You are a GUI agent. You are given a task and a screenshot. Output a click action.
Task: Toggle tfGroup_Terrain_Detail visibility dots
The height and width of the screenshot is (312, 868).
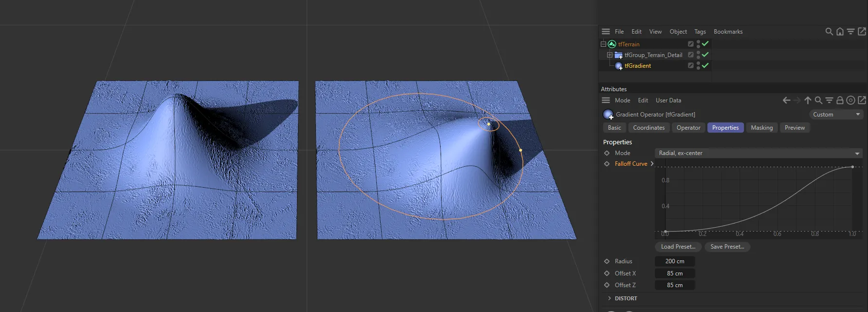tap(698, 55)
